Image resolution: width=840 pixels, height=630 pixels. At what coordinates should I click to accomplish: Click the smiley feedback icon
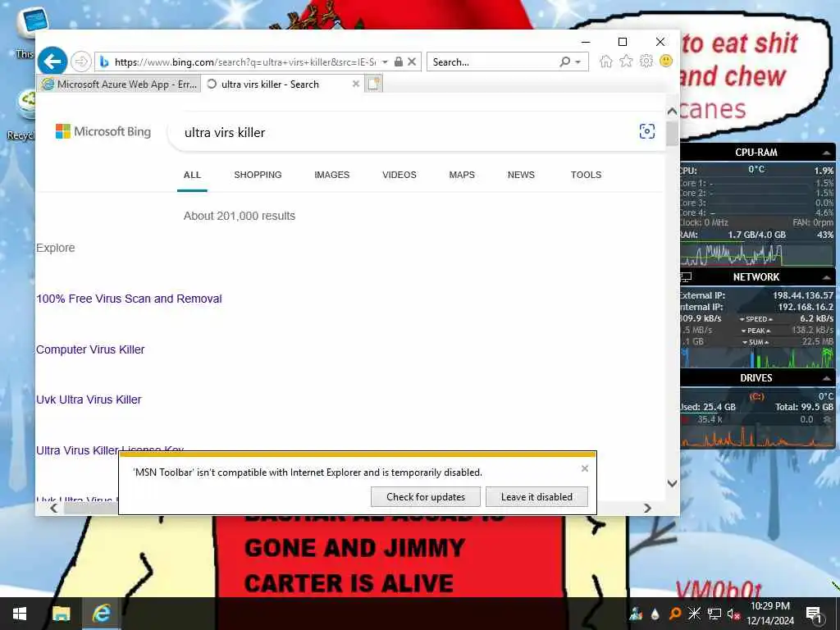pyautogui.click(x=666, y=61)
